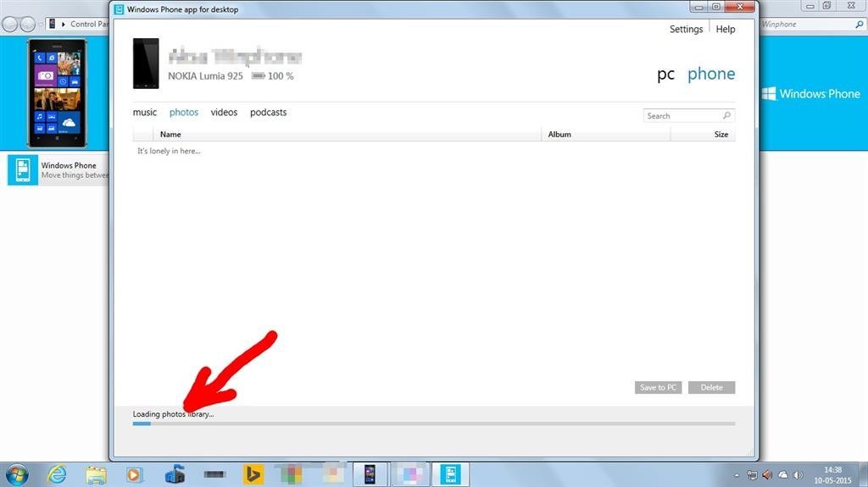
Task: Select the music tab
Action: (x=144, y=113)
